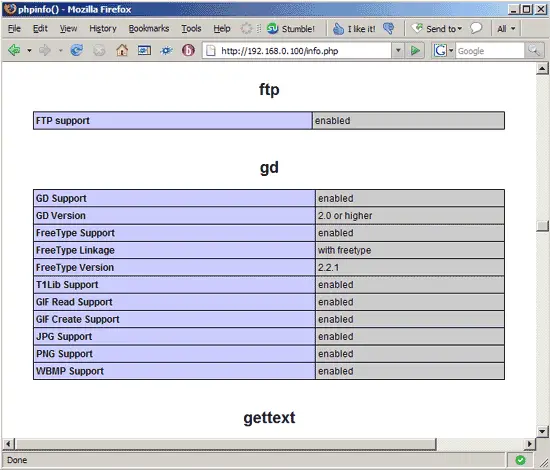Click the "GD Version" table cell
Screen dimensions: 550x470
coord(174,215)
